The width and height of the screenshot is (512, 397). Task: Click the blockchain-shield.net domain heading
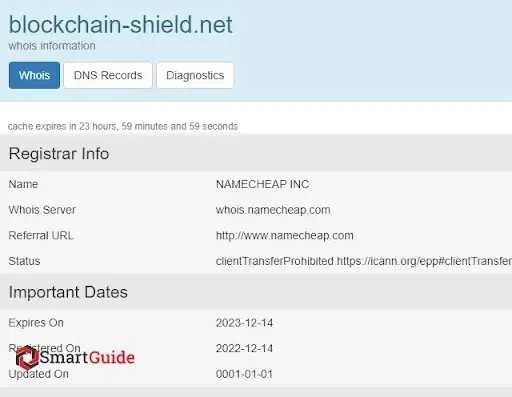[120, 25]
